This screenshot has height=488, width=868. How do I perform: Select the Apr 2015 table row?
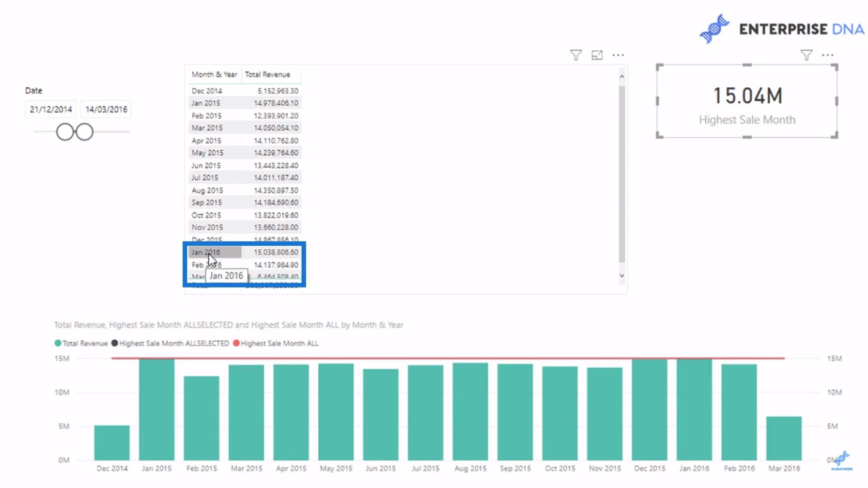pyautogui.click(x=245, y=140)
